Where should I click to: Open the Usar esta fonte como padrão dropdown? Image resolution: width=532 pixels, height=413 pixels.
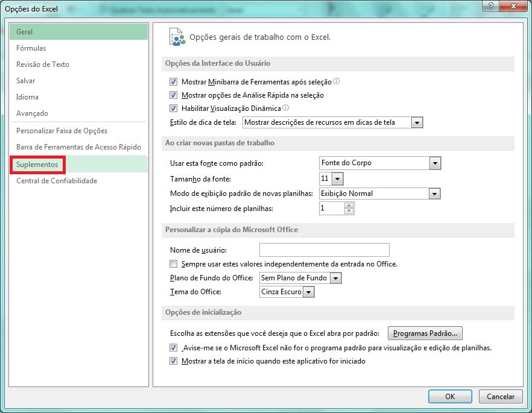point(435,163)
